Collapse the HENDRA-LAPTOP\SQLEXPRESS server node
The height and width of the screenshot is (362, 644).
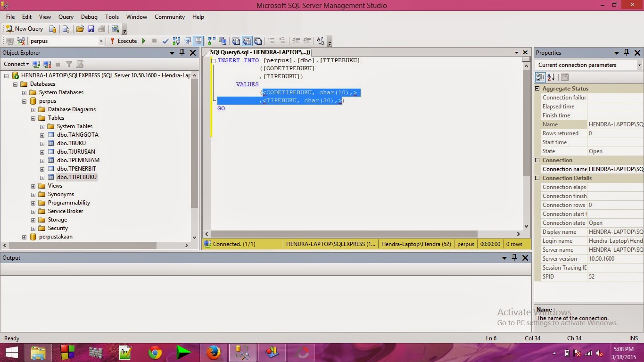pyautogui.click(x=7, y=75)
